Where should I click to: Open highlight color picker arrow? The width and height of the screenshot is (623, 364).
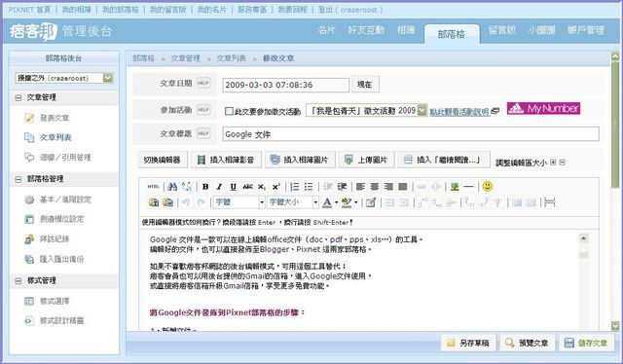click(x=355, y=202)
